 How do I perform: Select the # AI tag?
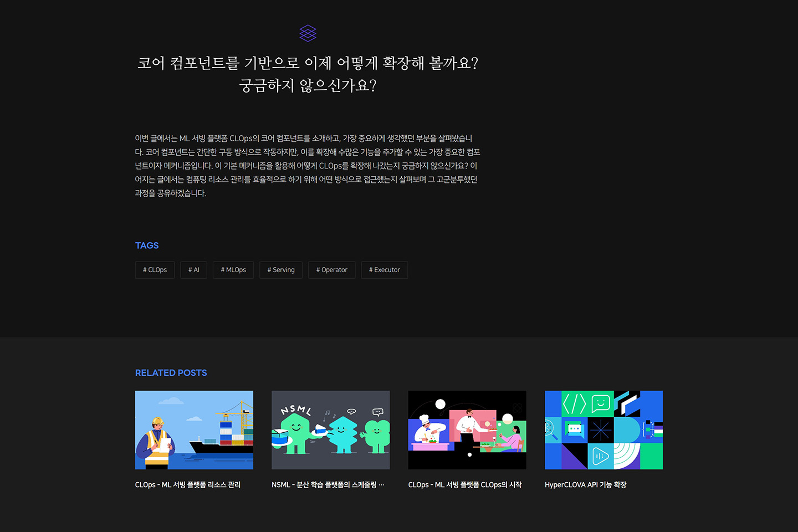coord(193,270)
